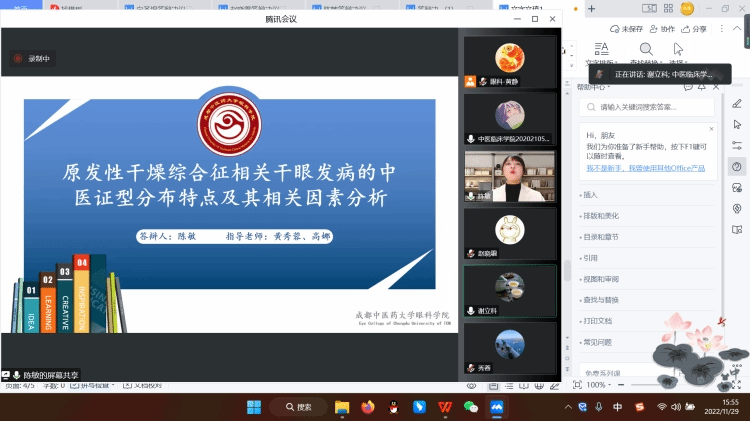Open WeChat from taskbar

[x=471, y=407]
